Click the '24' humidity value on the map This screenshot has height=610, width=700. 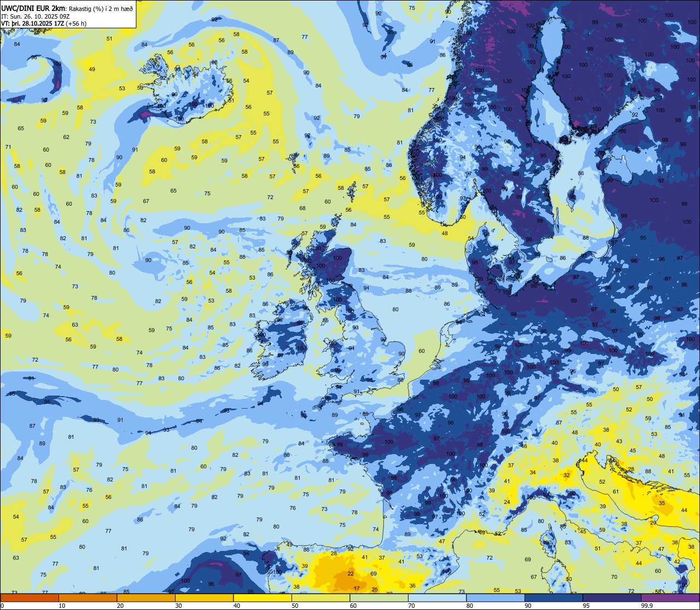tap(507, 502)
